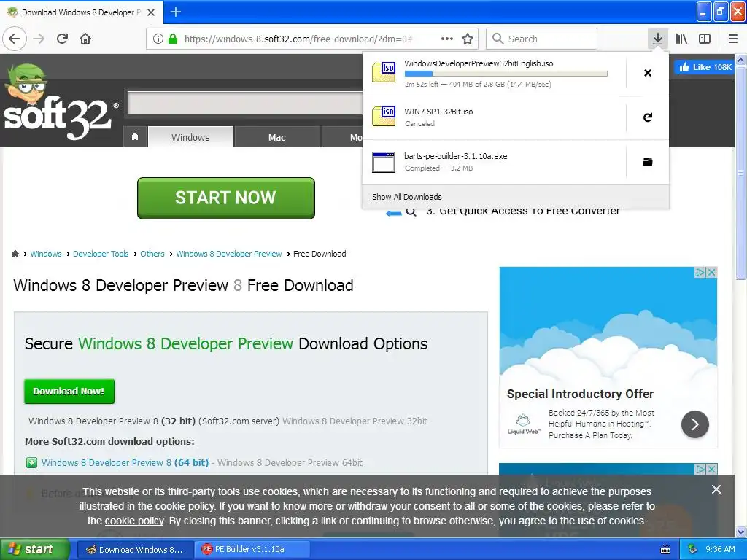Click the Firefox Search field
The width and height of the screenshot is (747, 560).
click(542, 39)
